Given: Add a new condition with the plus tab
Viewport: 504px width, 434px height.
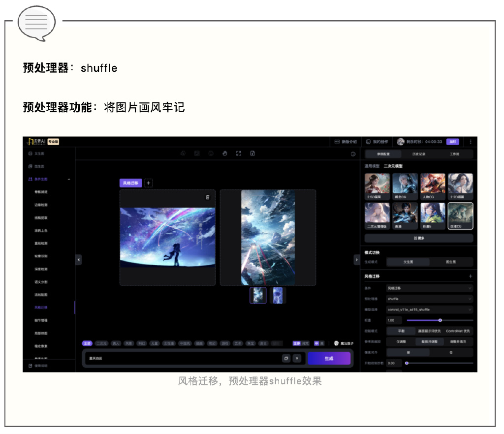Looking at the screenshot, I should click(x=148, y=183).
